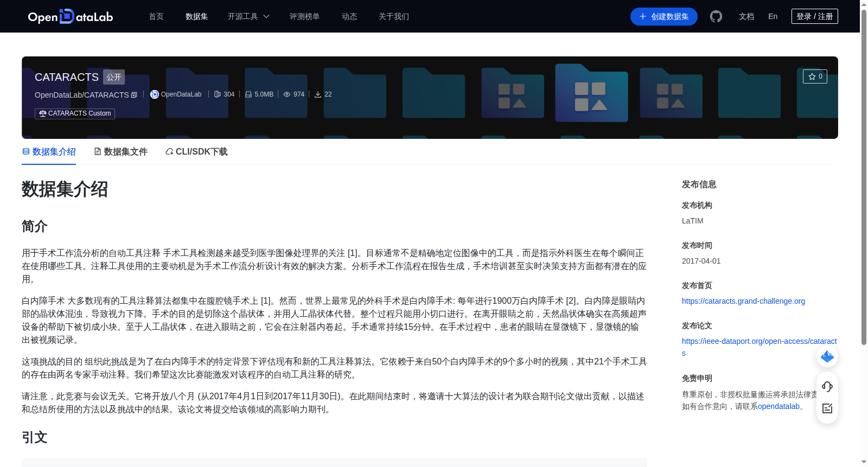Click the CATARACTS dataset title
This screenshot has height=467, width=868.
coord(67,77)
